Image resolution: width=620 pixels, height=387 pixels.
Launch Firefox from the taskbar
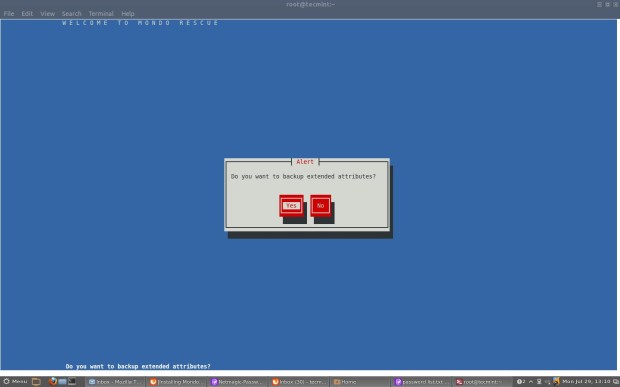[x=52, y=381]
